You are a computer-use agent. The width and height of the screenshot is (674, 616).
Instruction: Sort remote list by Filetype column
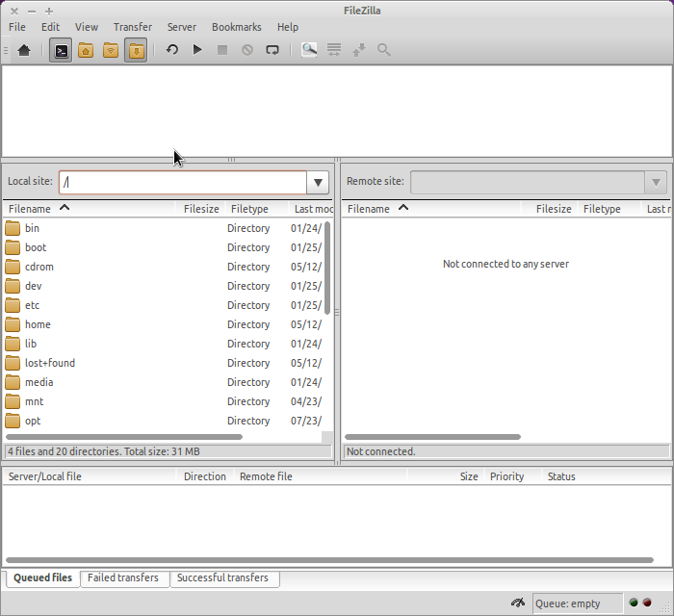tap(609, 209)
